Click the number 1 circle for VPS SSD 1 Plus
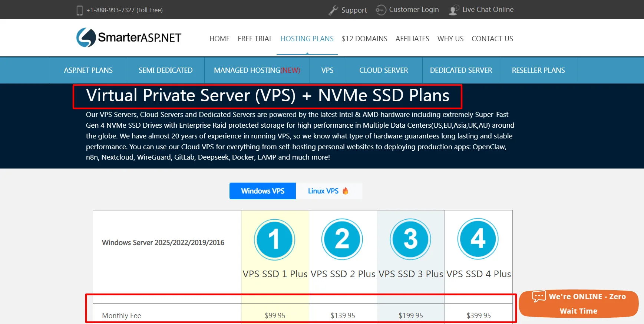The image size is (644, 324). pyautogui.click(x=274, y=239)
